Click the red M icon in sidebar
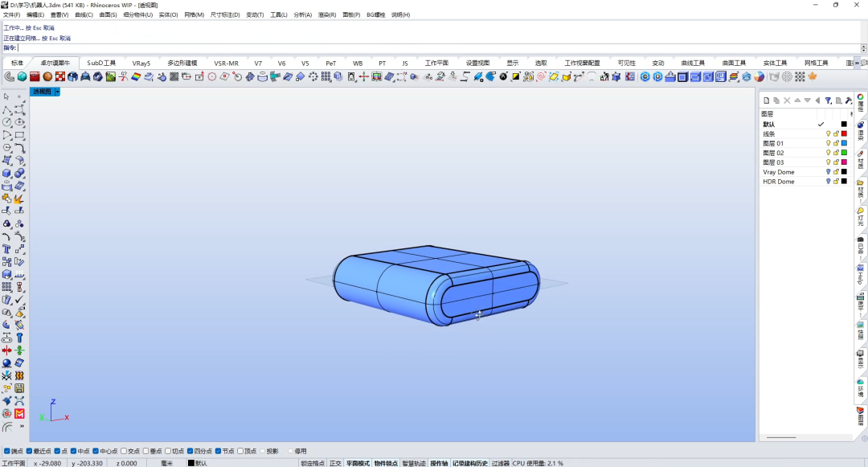 [19, 414]
